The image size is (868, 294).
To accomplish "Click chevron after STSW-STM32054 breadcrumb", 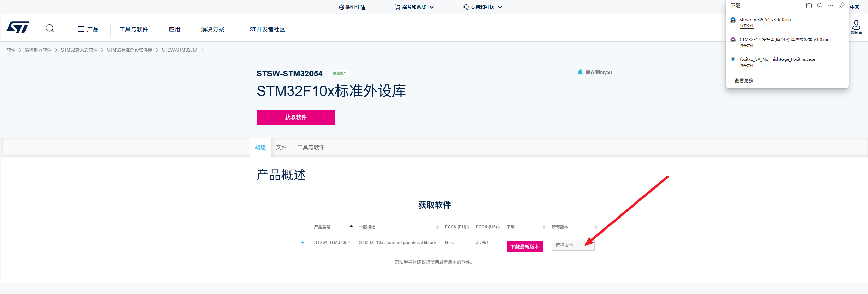I will [x=203, y=50].
